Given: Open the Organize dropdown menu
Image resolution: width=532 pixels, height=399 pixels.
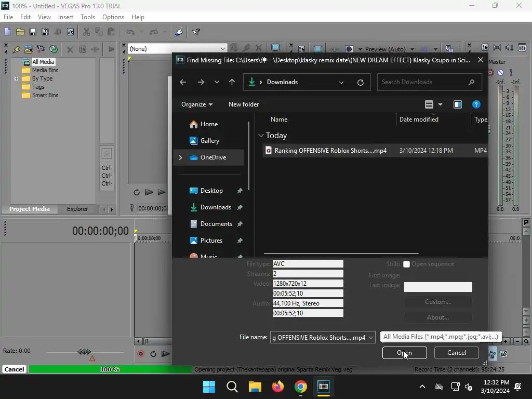Looking at the screenshot, I should click(x=197, y=104).
